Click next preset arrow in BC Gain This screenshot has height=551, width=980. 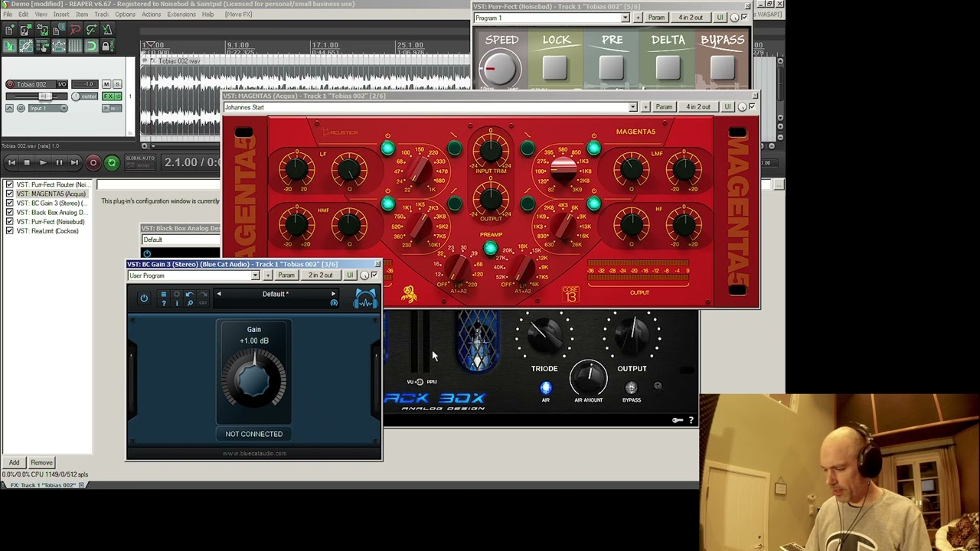point(333,294)
